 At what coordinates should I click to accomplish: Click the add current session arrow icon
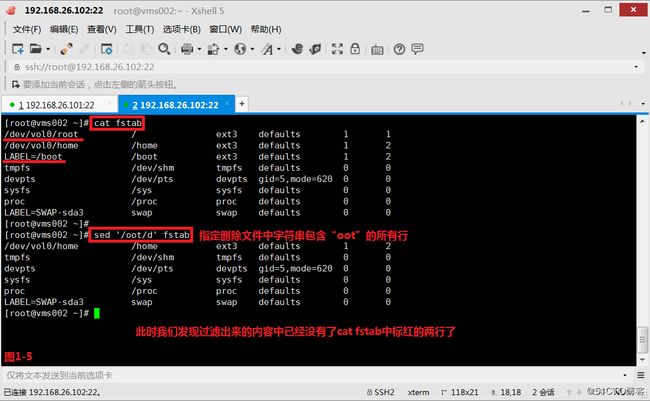tap(15, 85)
